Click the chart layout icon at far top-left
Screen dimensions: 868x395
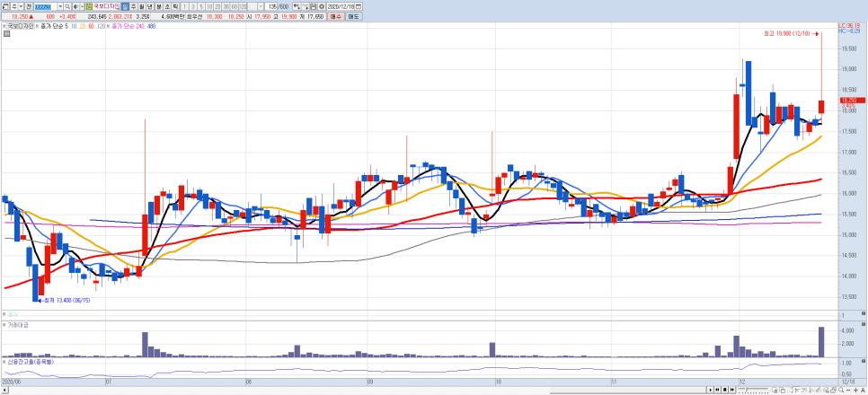point(4,6)
